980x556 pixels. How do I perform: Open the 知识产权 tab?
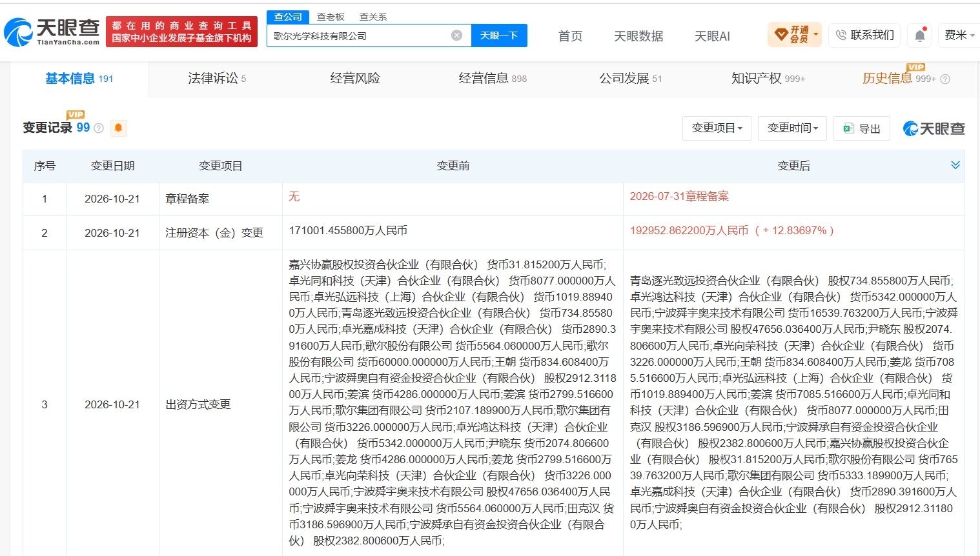coord(768,79)
